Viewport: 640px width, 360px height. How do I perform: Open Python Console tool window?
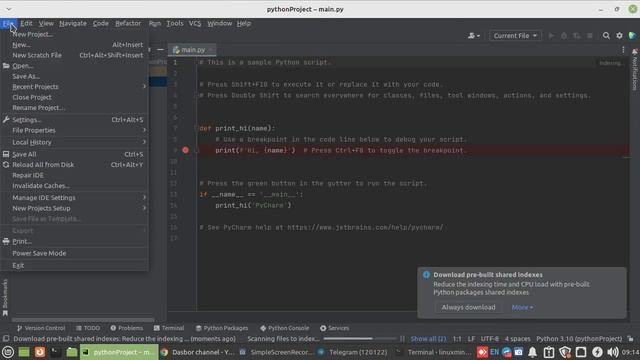284,328
